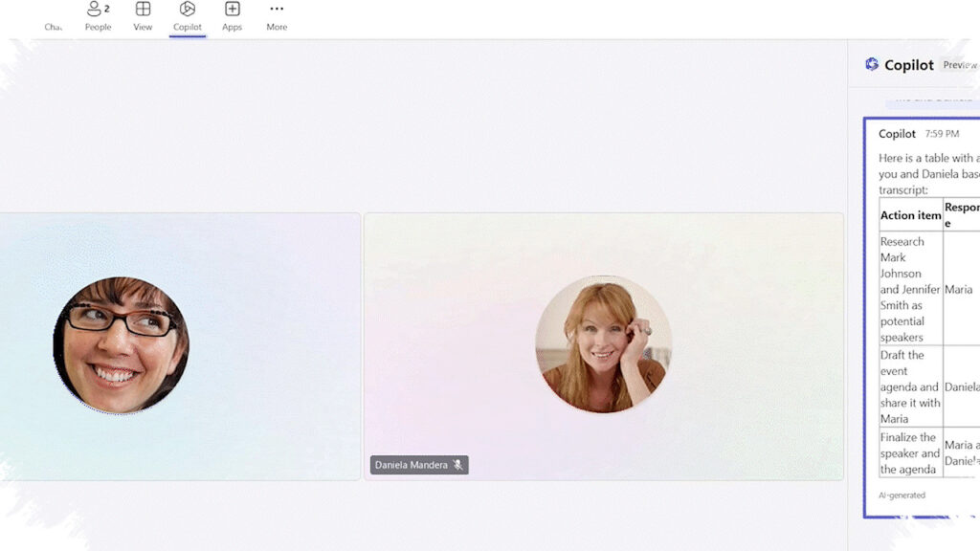Click the 7:59 PM message timestamp
The width and height of the screenshot is (980, 551).
(x=942, y=134)
